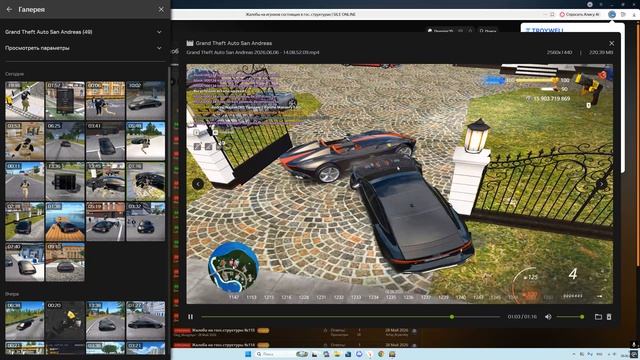The height and width of the screenshot is (360, 640).
Task: Open the file location folder icon
Action: coord(598,317)
